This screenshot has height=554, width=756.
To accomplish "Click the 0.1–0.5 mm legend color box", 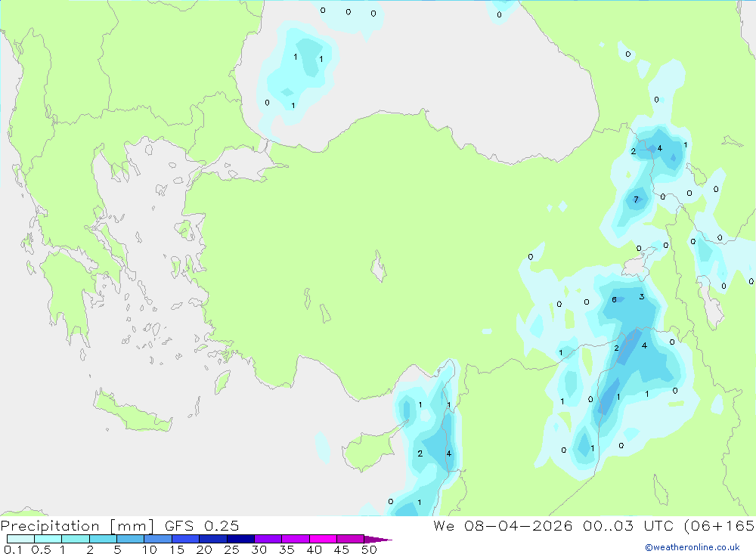I will tap(20, 539).
